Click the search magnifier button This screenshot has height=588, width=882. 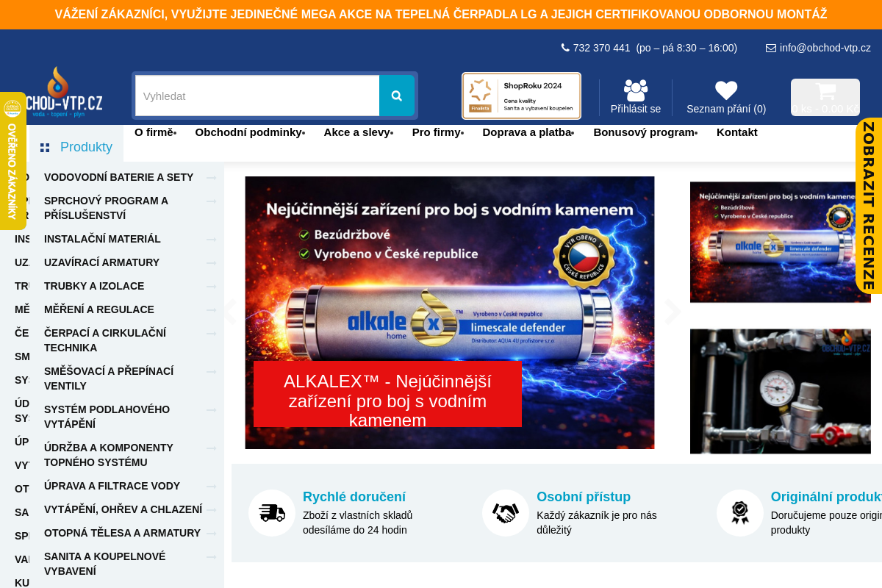[397, 96]
